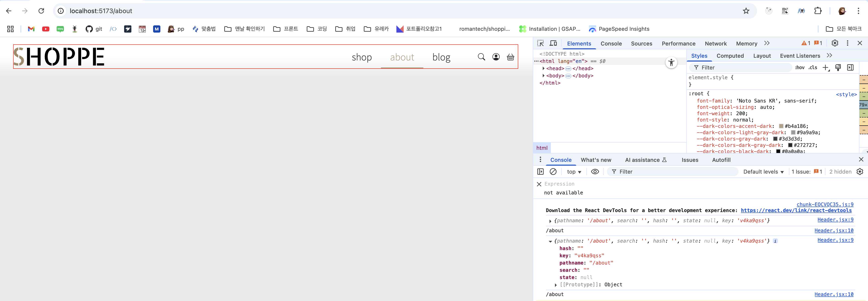
Task: Open the Network tab
Action: pyautogui.click(x=716, y=43)
